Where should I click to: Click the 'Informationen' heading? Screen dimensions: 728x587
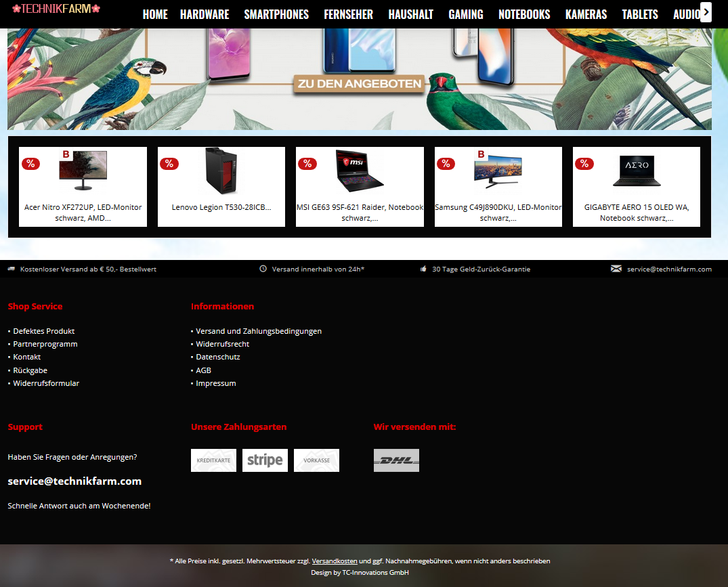(222, 306)
